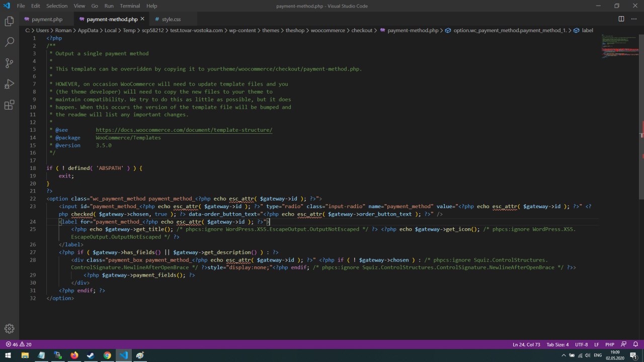Open the Terminal menu
The width and height of the screenshot is (644, 362).
pos(130,6)
